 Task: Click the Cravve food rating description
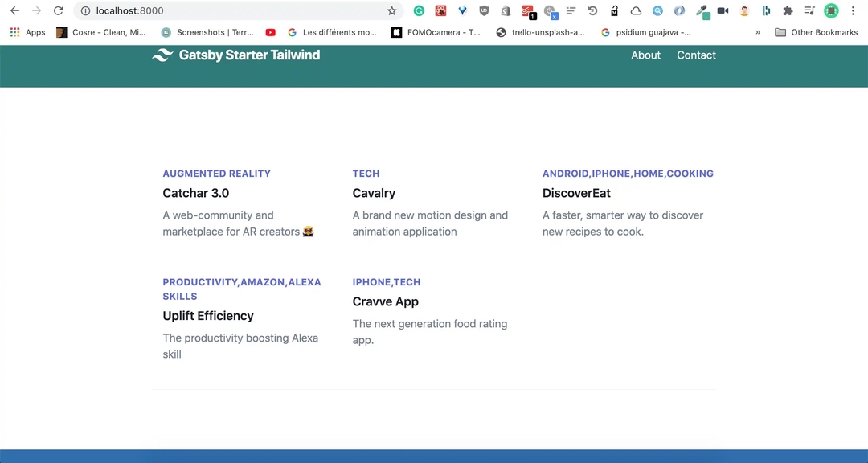click(x=429, y=332)
